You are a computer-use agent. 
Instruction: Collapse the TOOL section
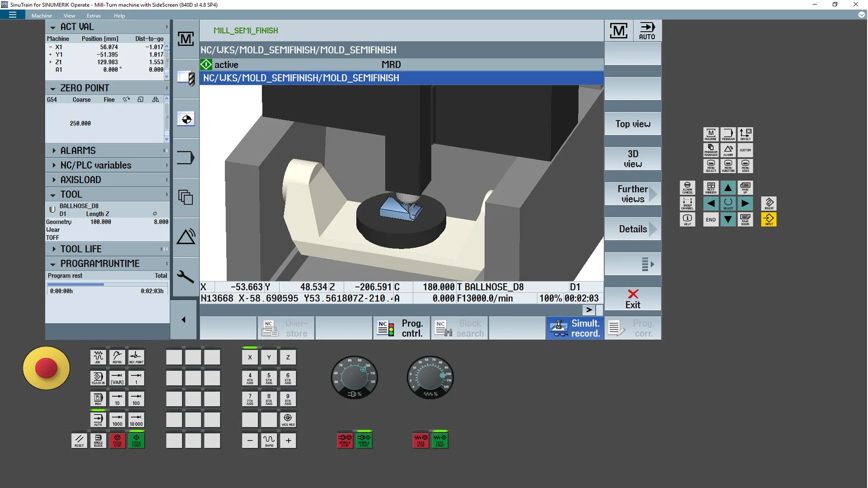[53, 195]
